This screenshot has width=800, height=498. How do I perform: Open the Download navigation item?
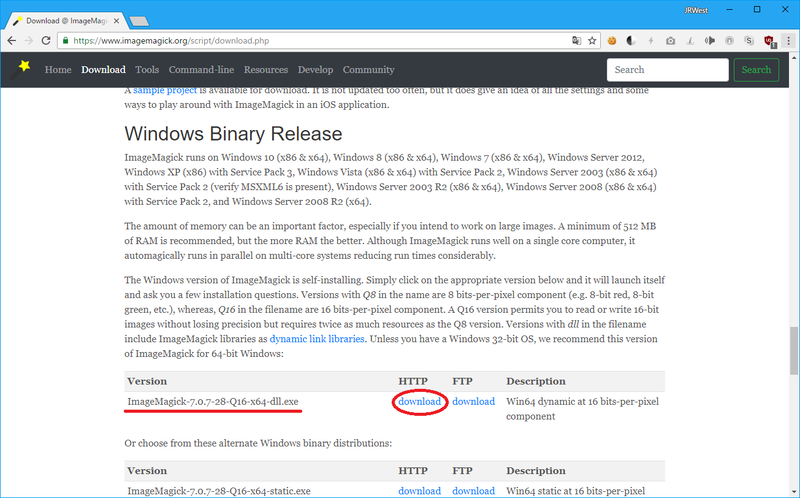click(x=103, y=70)
